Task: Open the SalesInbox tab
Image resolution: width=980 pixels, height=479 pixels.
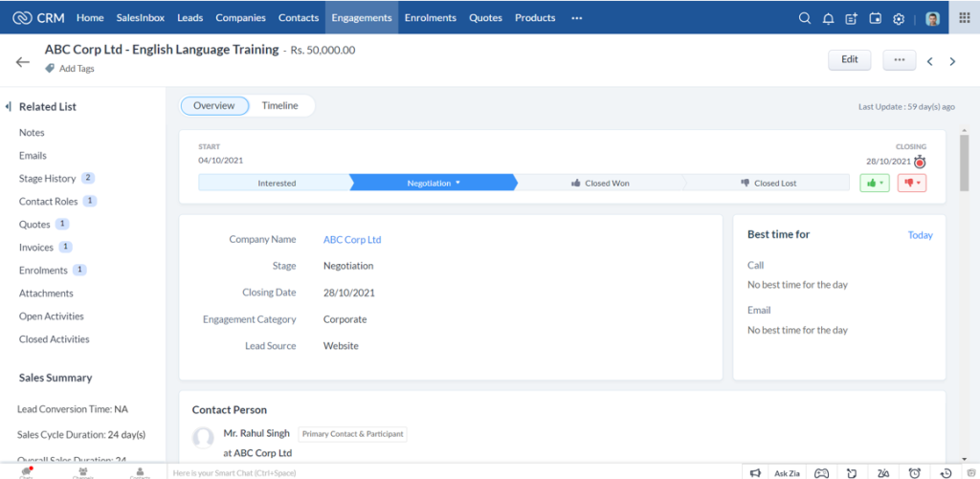Action: [x=141, y=18]
